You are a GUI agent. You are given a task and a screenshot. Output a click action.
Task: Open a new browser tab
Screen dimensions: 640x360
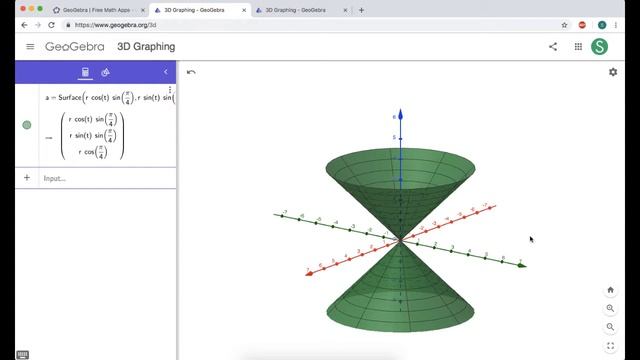pos(361,10)
